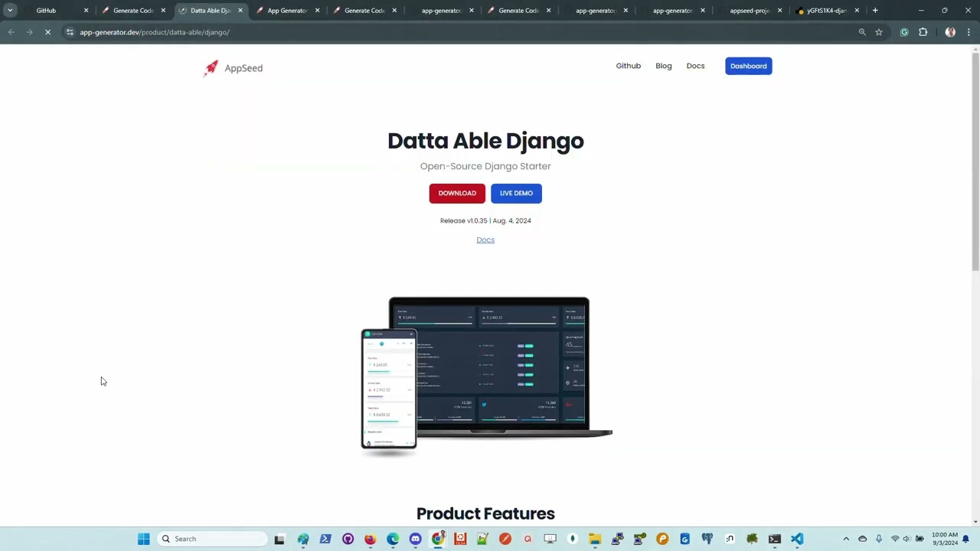Click the mobile phone preview image

coord(389,389)
